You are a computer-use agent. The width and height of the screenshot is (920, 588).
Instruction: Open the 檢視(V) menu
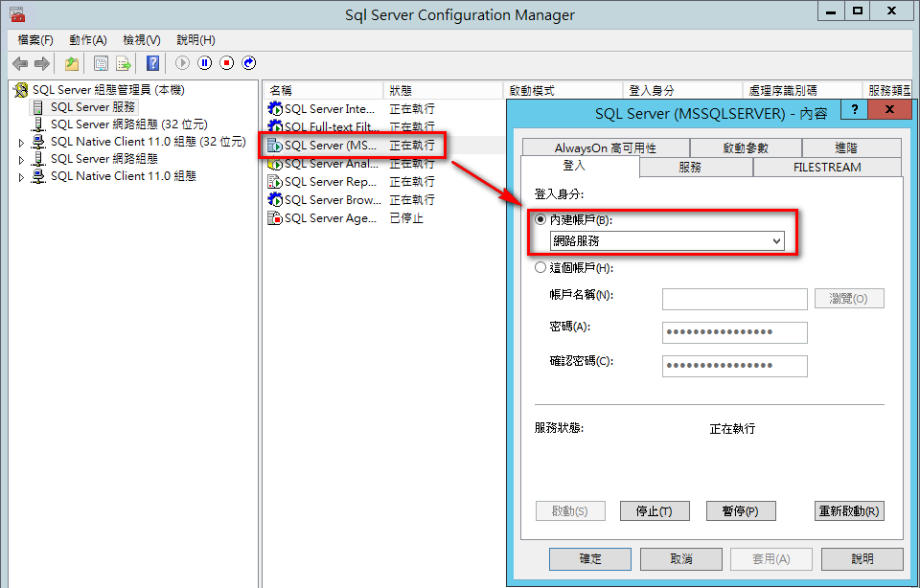(x=142, y=40)
